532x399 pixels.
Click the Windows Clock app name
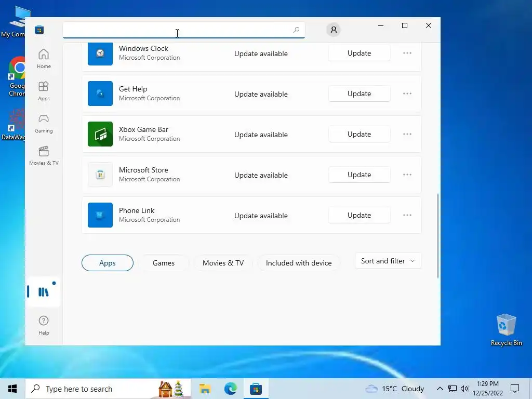tap(143, 48)
